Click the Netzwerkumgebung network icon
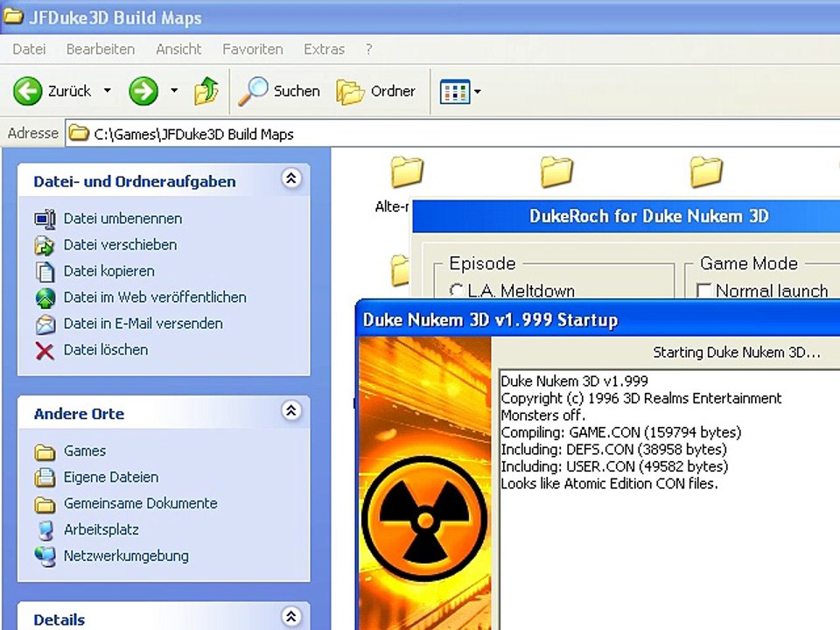This screenshot has width=840, height=630. pyautogui.click(x=45, y=556)
